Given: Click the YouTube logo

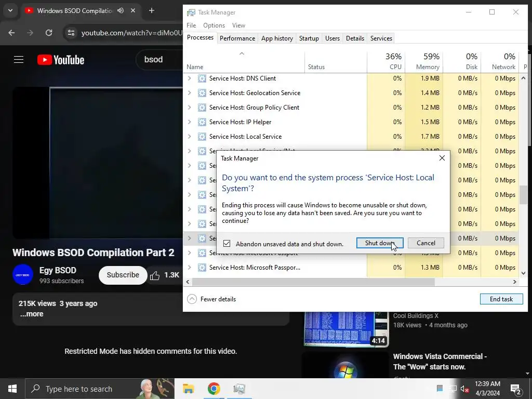Looking at the screenshot, I should 61,60.
